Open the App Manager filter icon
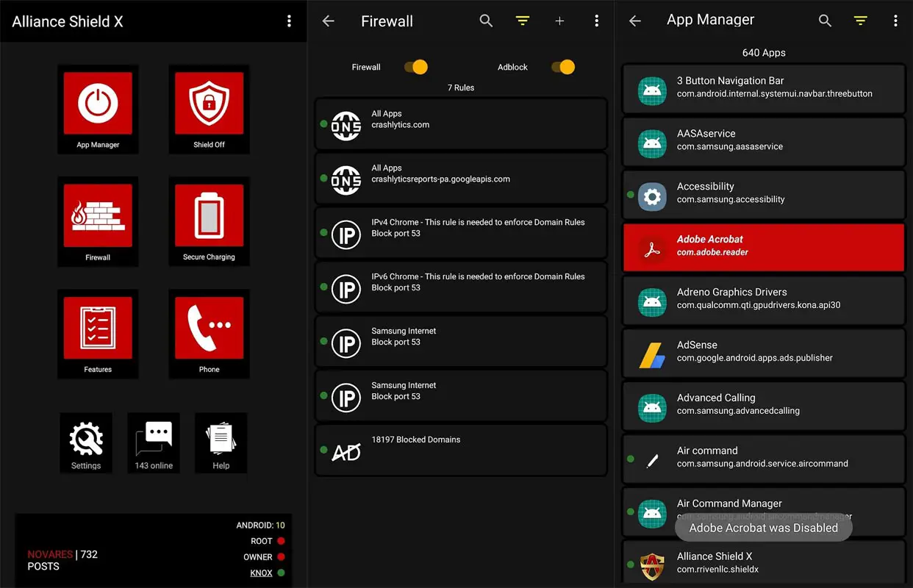The height and width of the screenshot is (588, 913). 861,21
